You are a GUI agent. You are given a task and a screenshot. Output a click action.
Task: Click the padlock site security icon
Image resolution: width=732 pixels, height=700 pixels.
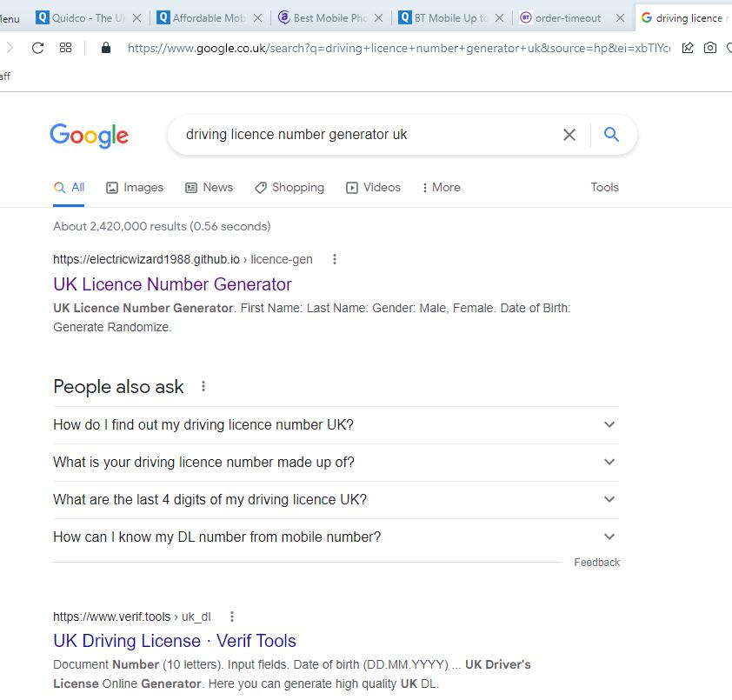[106, 48]
